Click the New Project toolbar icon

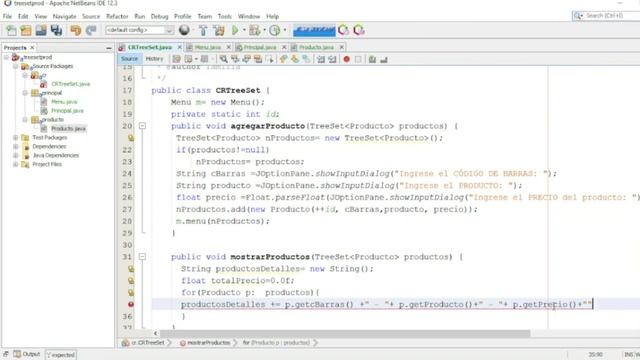click(26, 30)
